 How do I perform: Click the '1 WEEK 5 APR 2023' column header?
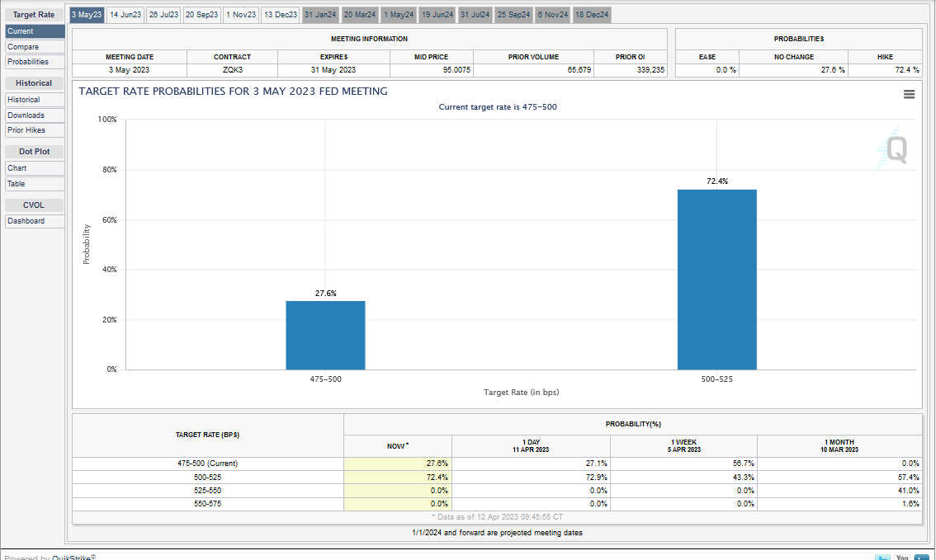684,446
